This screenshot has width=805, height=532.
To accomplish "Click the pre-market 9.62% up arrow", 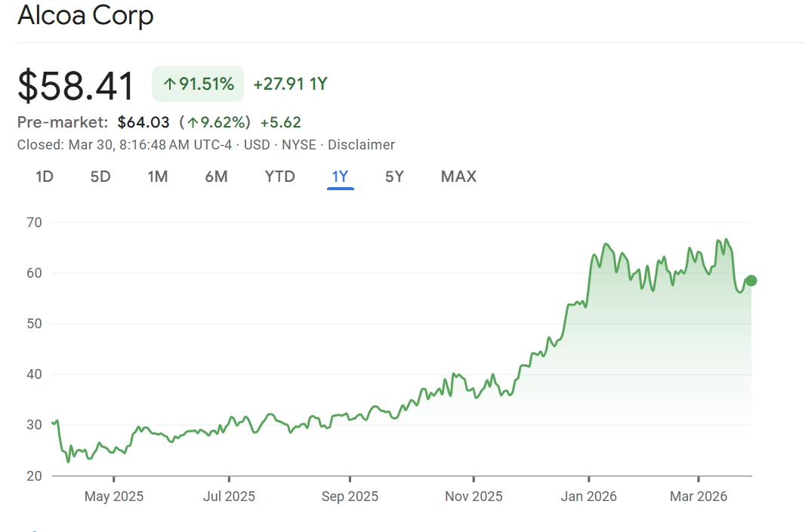I will click(x=193, y=122).
